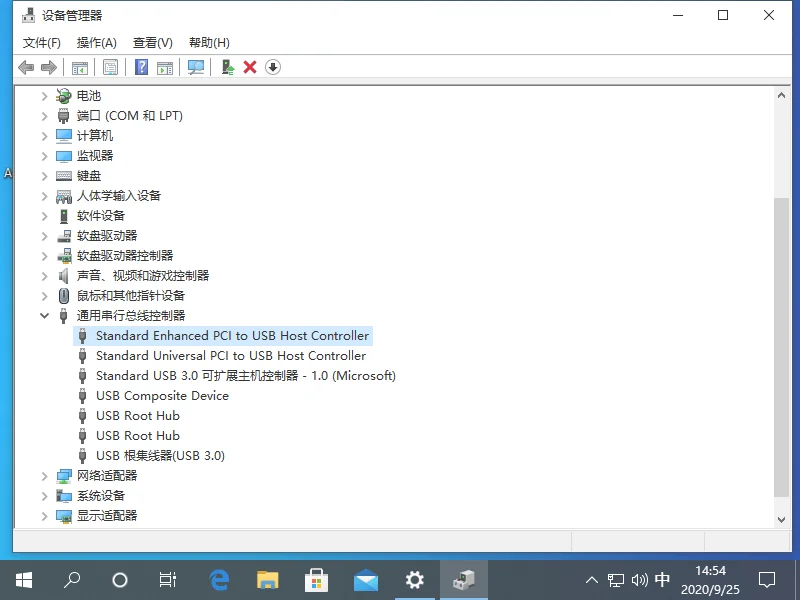Click the 人体学输入设备 label text

coord(119,196)
